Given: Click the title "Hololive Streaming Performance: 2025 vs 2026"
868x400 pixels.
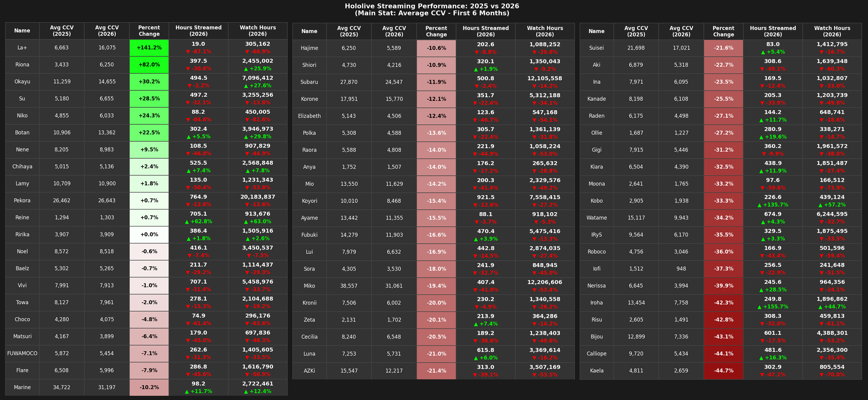Looking at the screenshot, I should [432, 6].
